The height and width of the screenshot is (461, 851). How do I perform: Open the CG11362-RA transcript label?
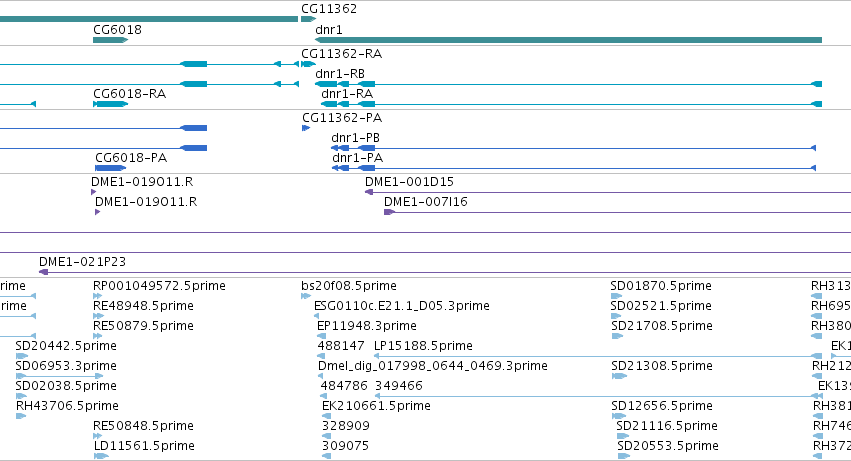point(341,54)
